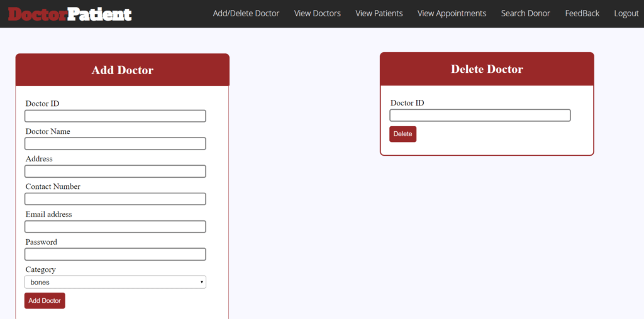Screen dimensions: 644x319
Task: Open View Patients page
Action: coord(379,14)
